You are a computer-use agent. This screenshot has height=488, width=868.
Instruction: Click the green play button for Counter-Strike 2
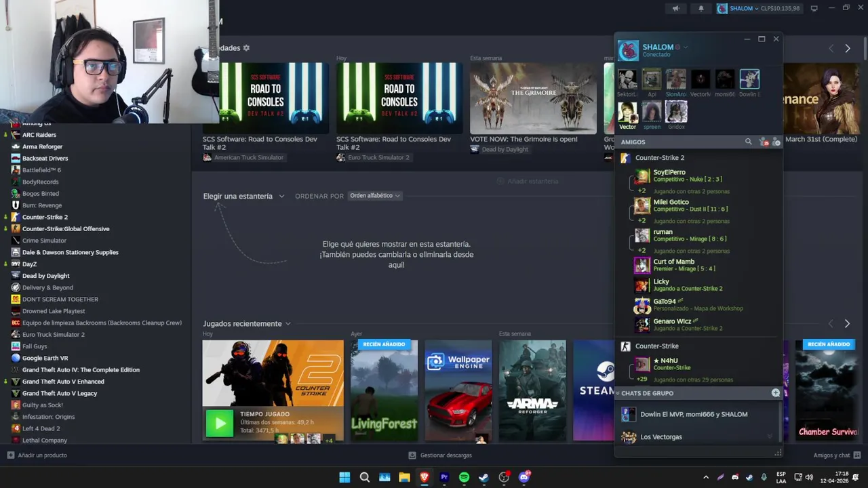point(220,424)
